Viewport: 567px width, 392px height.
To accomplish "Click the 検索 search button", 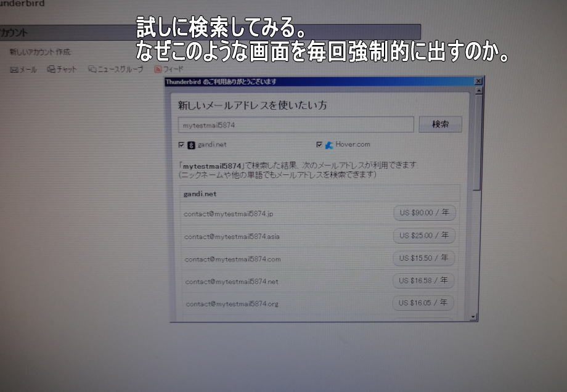I will (x=440, y=125).
